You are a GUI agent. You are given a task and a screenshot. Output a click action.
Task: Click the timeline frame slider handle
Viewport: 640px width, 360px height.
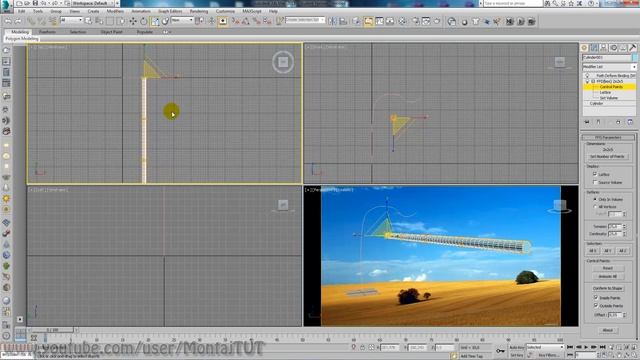coord(52,330)
